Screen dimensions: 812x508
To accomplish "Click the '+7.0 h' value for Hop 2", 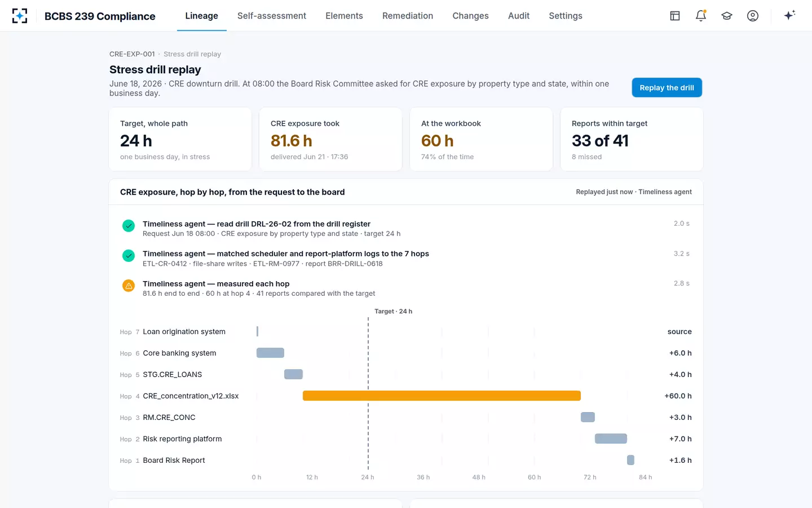I will [x=680, y=439].
